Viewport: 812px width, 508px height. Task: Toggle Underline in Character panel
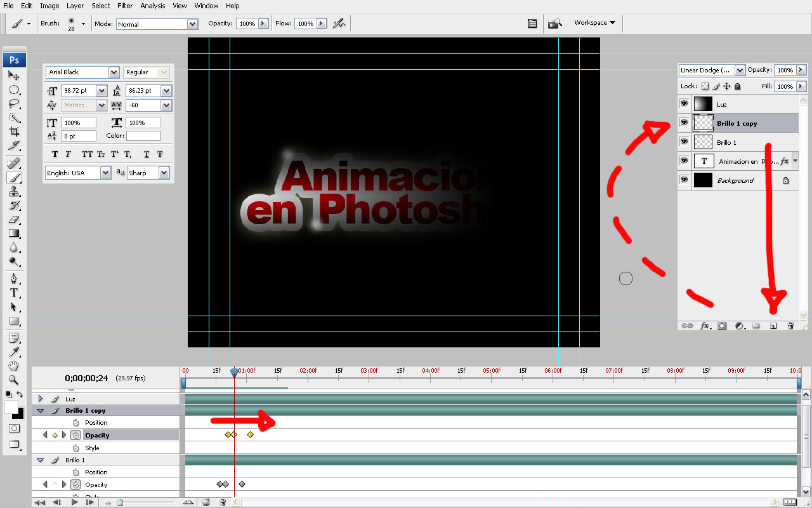click(147, 154)
